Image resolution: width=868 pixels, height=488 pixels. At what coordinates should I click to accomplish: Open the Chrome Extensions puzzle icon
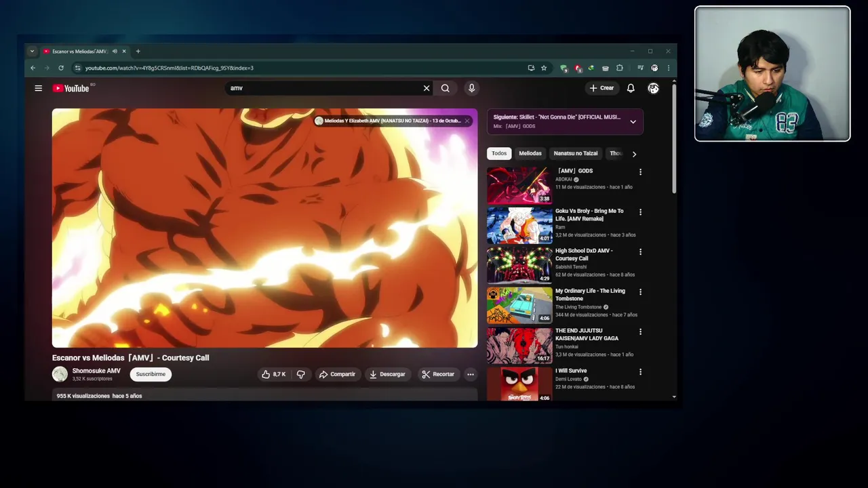pos(620,68)
